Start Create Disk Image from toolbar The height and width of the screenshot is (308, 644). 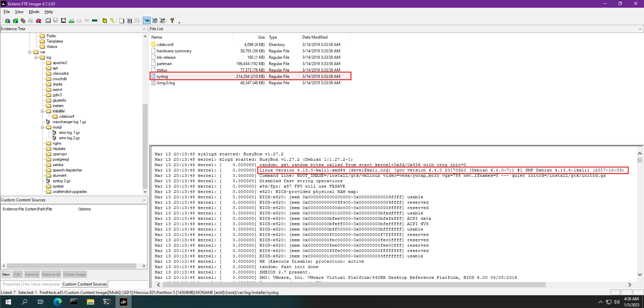coord(48,21)
